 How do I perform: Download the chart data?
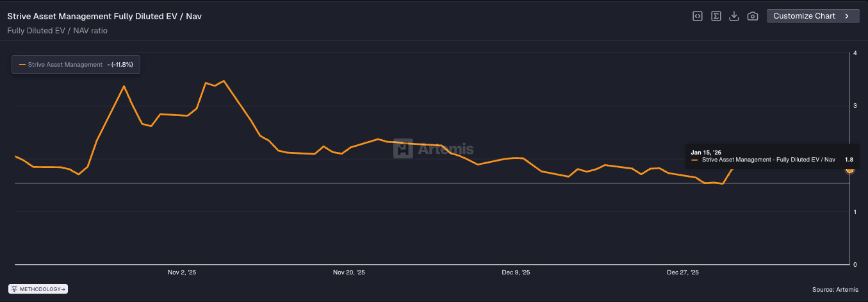click(x=734, y=16)
